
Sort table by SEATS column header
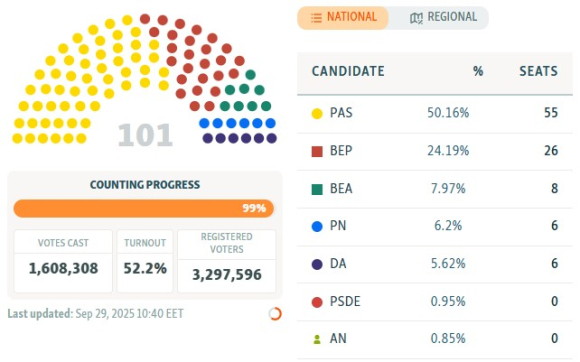tap(538, 71)
